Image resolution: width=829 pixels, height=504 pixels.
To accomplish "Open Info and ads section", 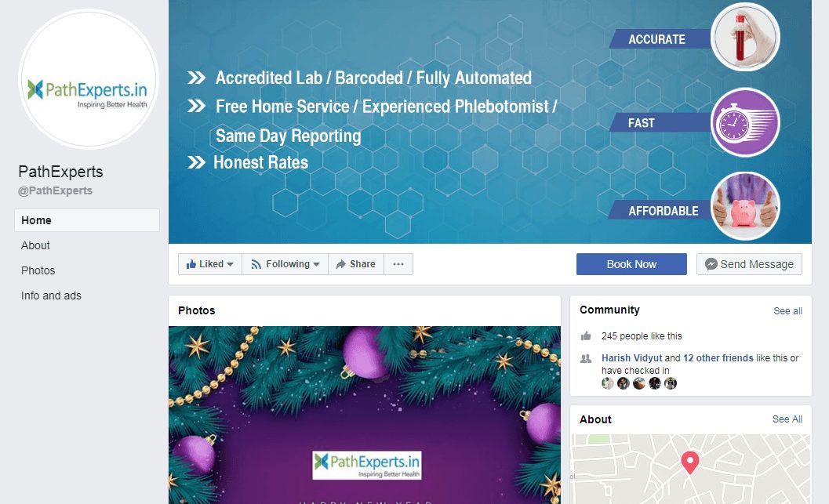I will pyautogui.click(x=51, y=296).
